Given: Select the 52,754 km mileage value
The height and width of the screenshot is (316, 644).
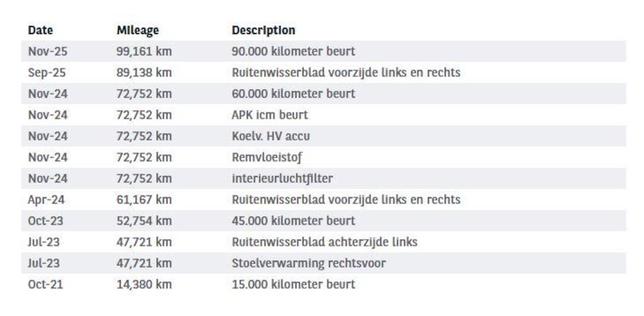Looking at the screenshot, I should (x=144, y=221).
